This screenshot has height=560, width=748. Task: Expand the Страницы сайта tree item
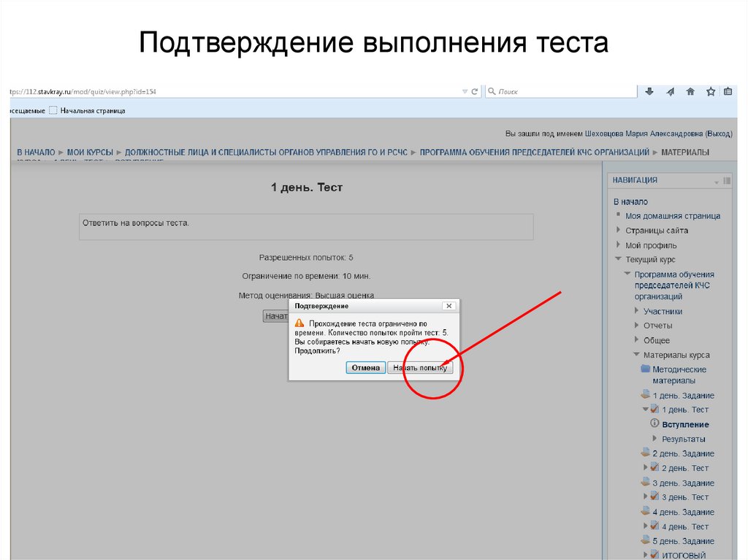click(x=619, y=230)
